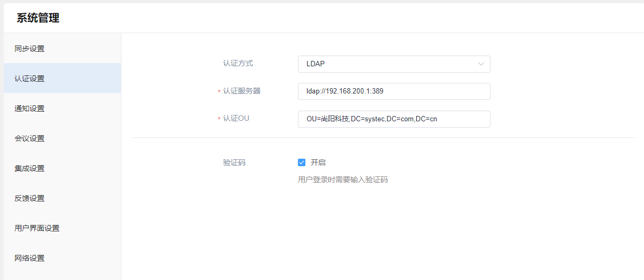Focus the 认证OU input field

click(394, 119)
